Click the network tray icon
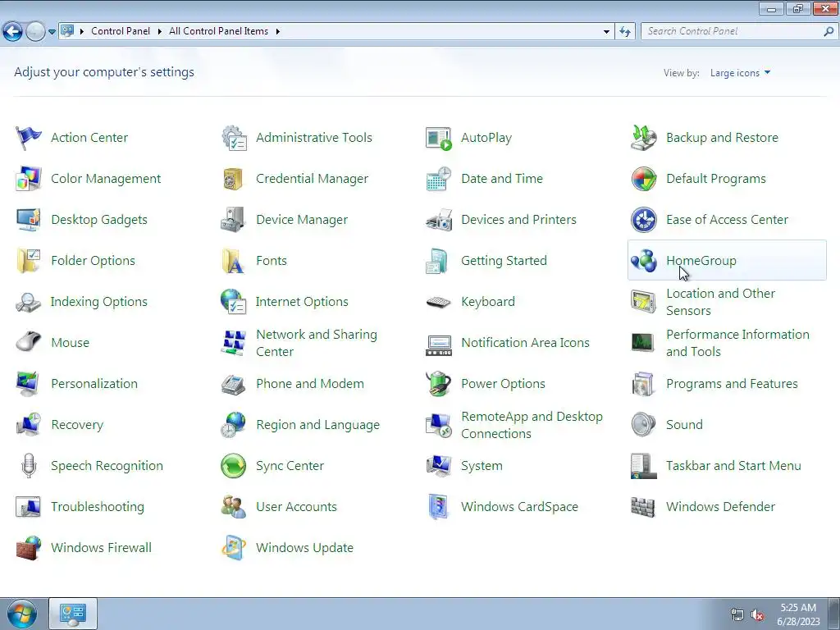The image size is (840, 630). pyautogui.click(x=737, y=615)
